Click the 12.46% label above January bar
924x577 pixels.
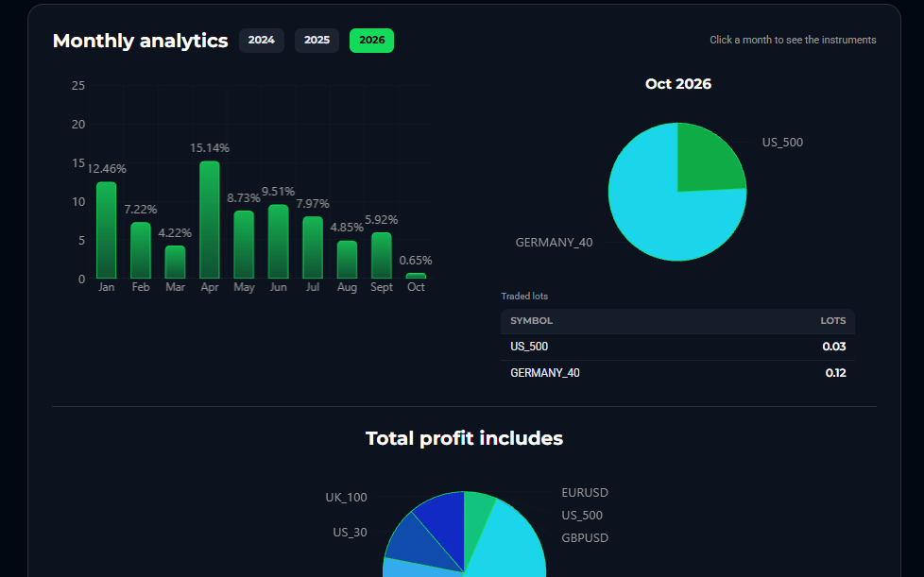pyautogui.click(x=107, y=169)
